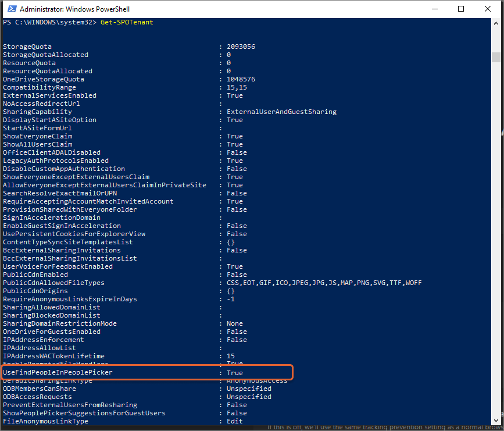Click the scrollbar down arrow

(496, 421)
